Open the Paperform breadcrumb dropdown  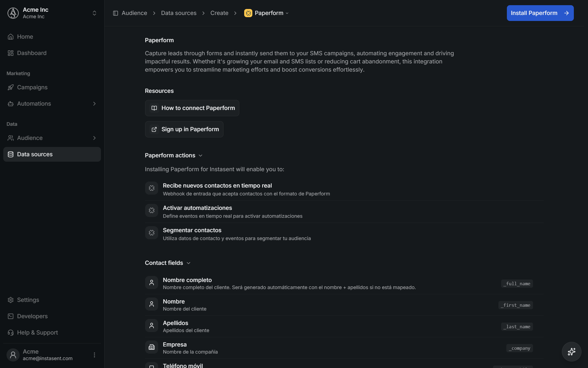267,13
